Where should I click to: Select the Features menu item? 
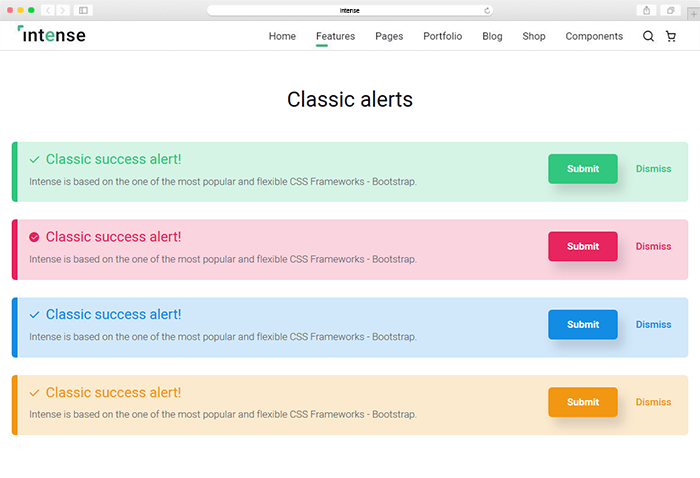tap(335, 37)
